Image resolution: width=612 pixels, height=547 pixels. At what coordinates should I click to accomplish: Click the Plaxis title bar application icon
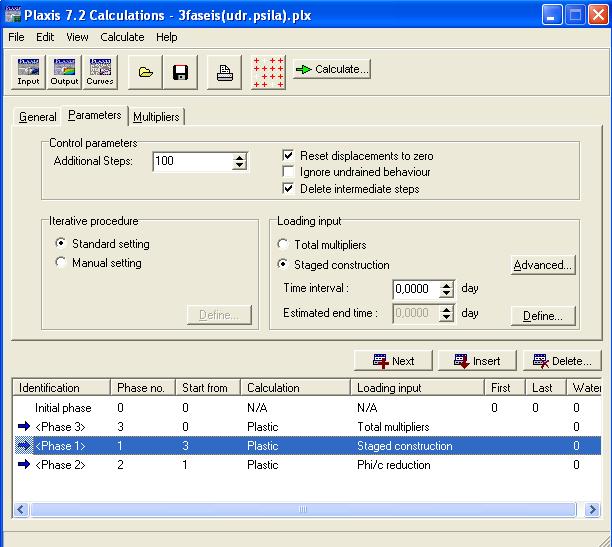pyautogui.click(x=12, y=14)
